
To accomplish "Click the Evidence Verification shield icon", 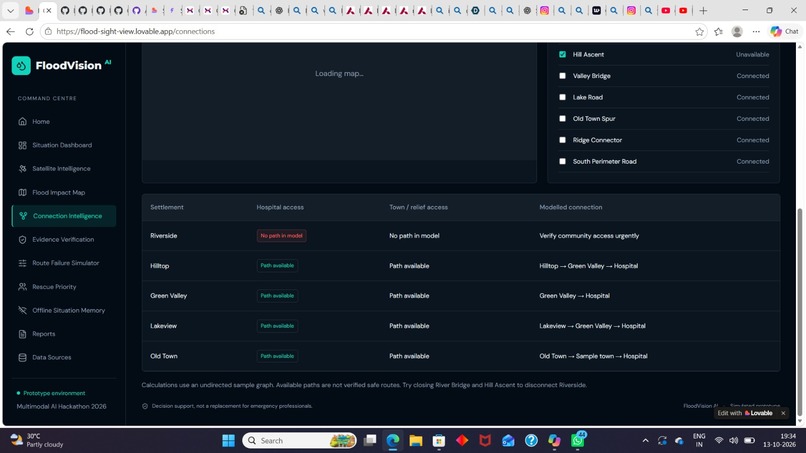I will tap(23, 240).
